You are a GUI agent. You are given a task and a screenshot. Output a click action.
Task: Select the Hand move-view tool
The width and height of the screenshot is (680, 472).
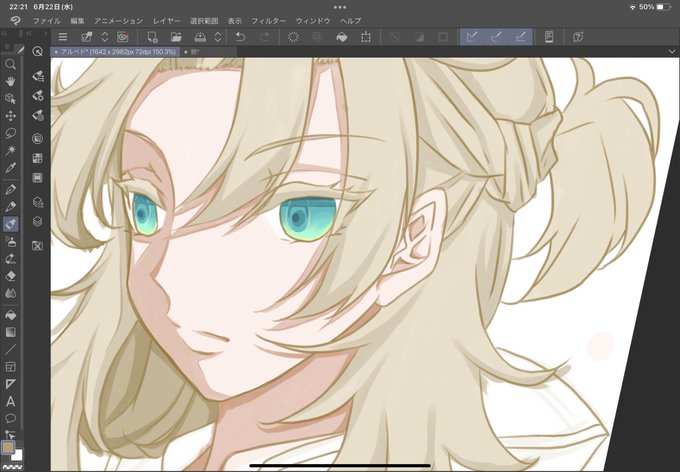(x=10, y=81)
